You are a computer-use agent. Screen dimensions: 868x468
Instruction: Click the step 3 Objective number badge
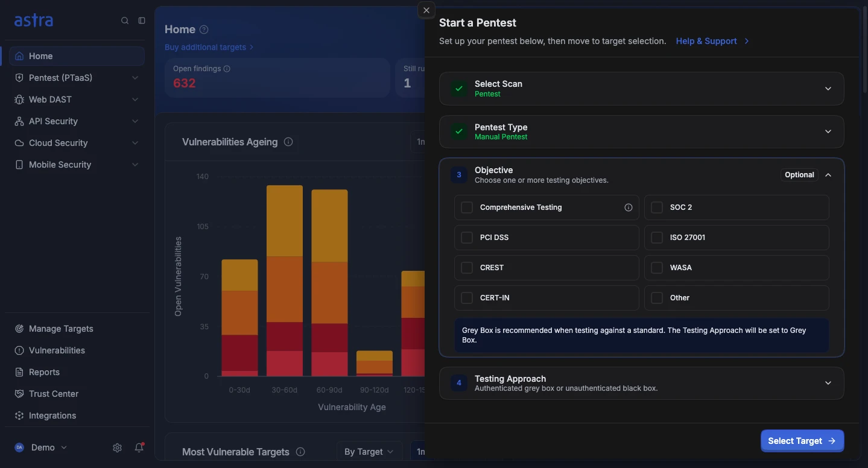[459, 175]
